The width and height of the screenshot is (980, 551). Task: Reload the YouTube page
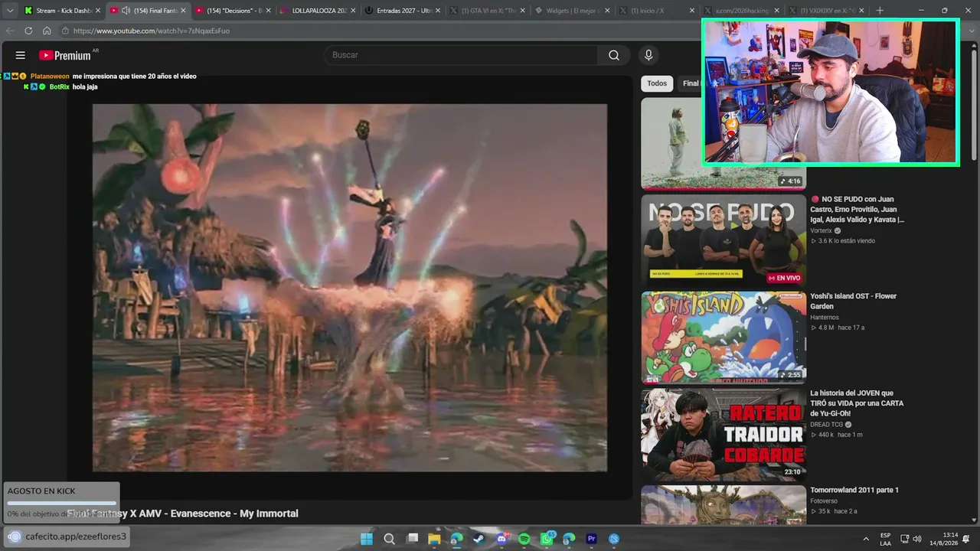(28, 31)
